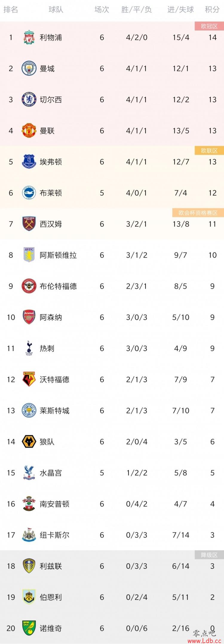Click the Wolves wolf-head badge
This screenshot has width=224, height=644.
coord(29,441)
